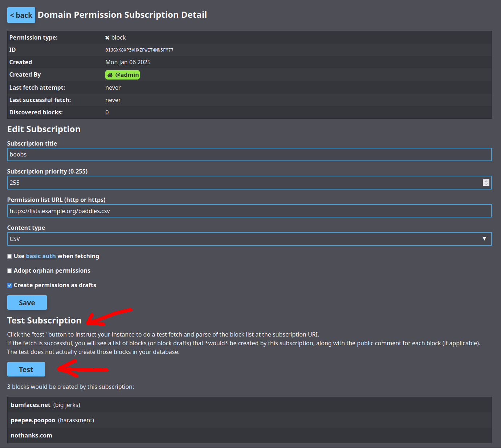
Task: Select the nothanks.com block entry
Action: 32,435
